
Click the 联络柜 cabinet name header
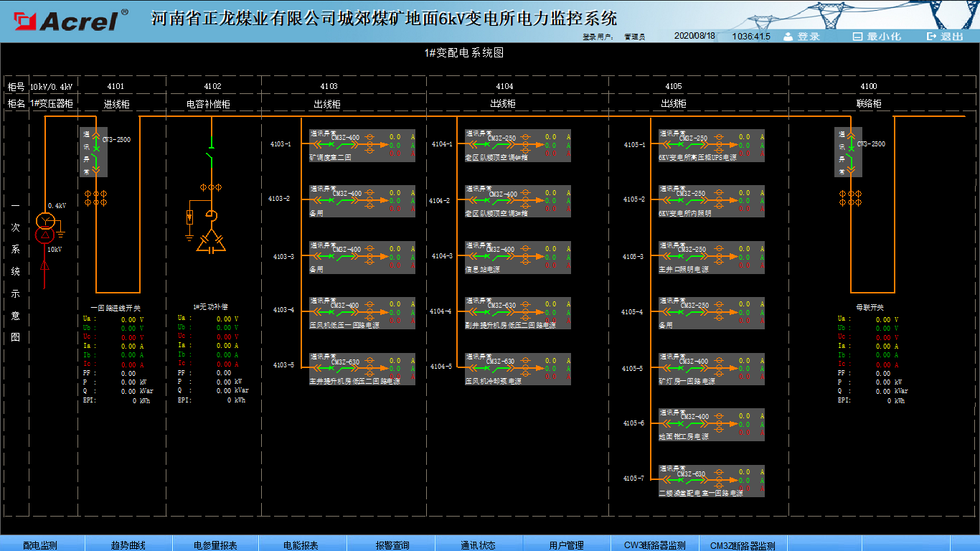click(869, 104)
